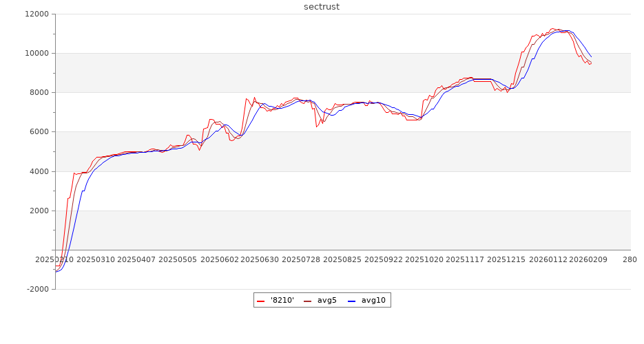Select the 20250407 date on x-axis
Viewport: 644px width, 344px height.
136,259
